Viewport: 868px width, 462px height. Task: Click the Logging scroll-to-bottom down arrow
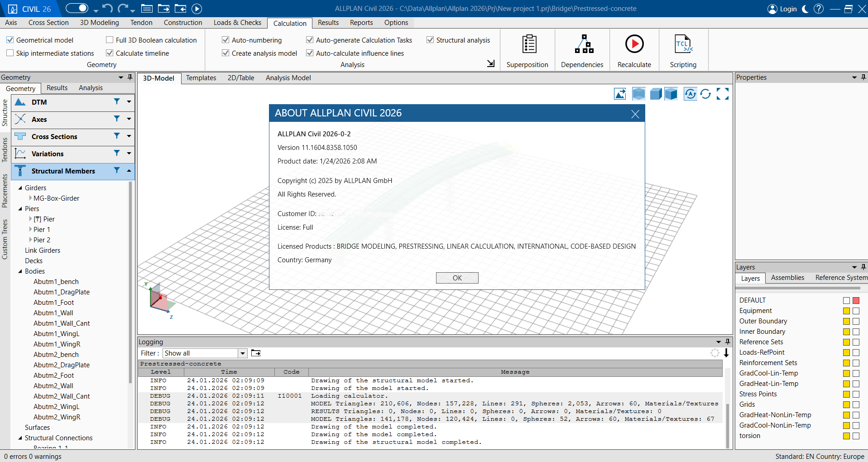click(726, 353)
